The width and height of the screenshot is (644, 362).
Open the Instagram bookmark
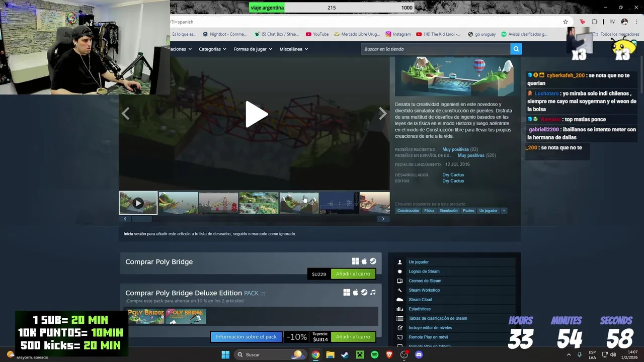398,34
